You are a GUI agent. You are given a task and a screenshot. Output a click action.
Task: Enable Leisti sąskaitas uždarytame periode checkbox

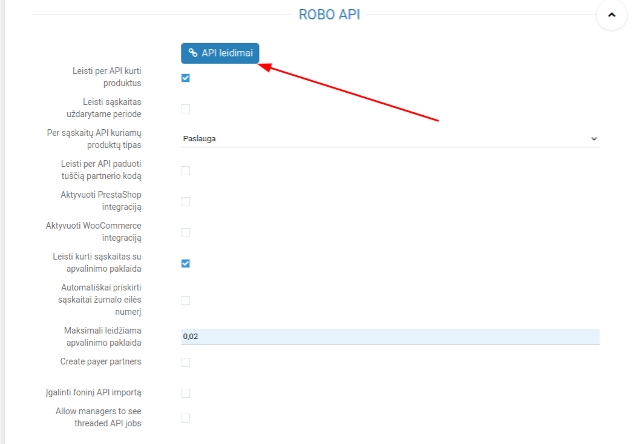(186, 109)
